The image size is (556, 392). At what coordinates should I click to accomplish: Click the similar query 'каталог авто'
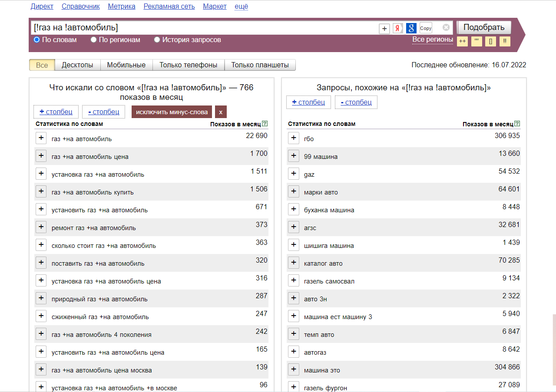pyautogui.click(x=323, y=264)
